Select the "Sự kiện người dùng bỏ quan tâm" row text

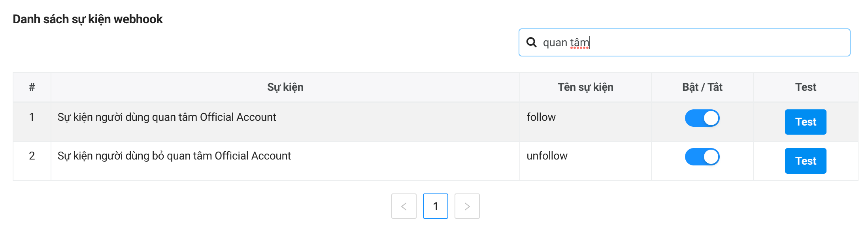coord(174,156)
